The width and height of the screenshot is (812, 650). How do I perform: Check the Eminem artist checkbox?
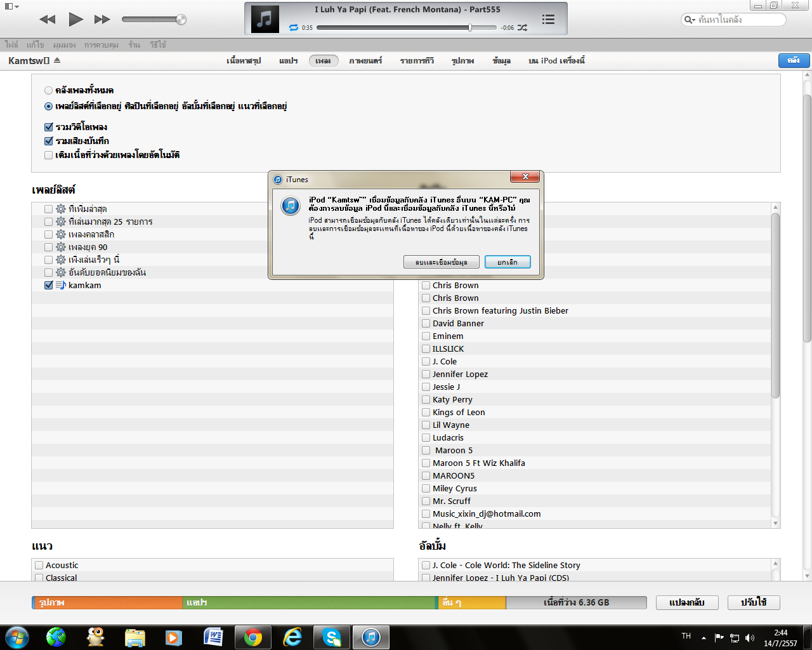pyautogui.click(x=426, y=336)
